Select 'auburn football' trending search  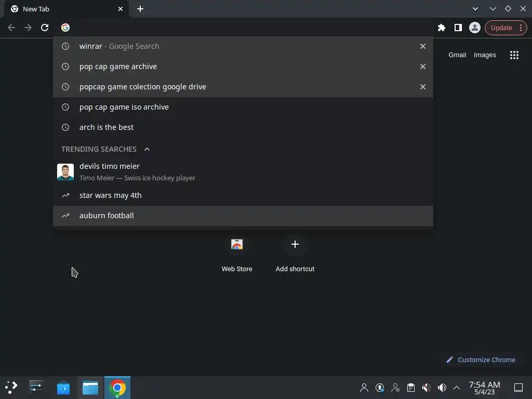pos(243,216)
